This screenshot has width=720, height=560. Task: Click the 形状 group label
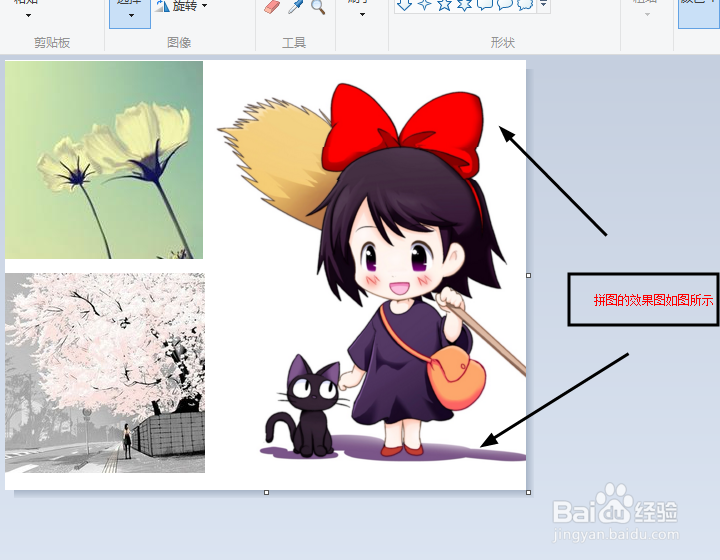tap(503, 43)
